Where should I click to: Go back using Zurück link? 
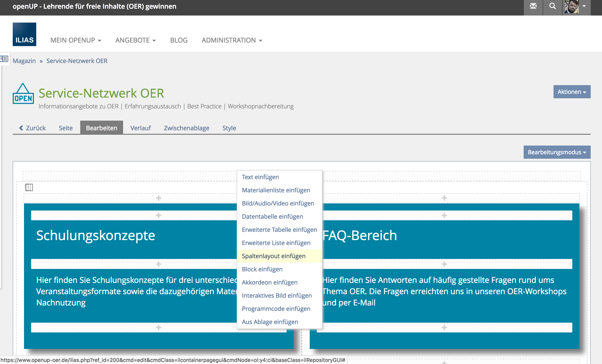point(32,128)
